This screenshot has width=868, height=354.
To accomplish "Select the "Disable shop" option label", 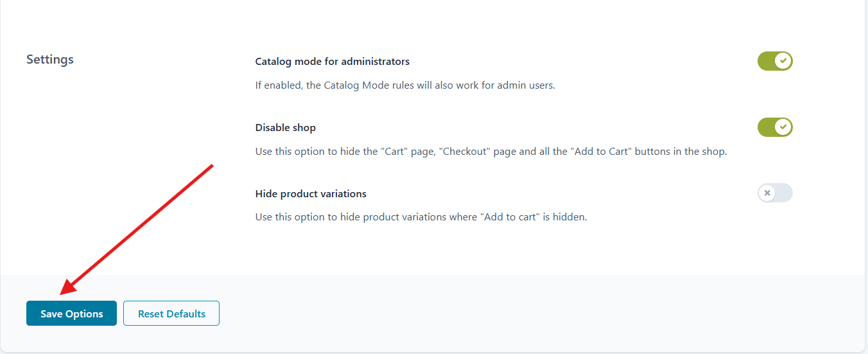I will (x=285, y=128).
